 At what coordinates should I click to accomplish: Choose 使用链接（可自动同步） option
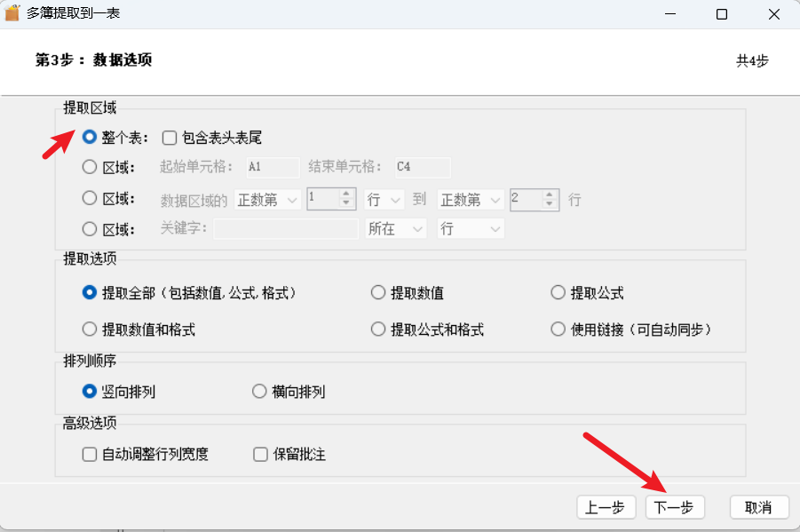[x=558, y=330]
